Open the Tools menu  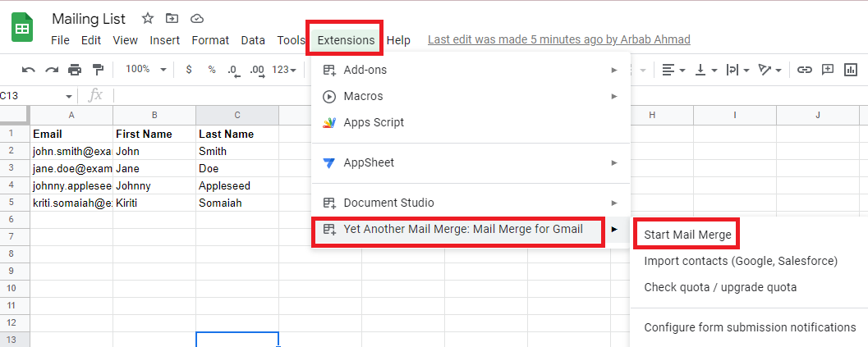pos(292,40)
